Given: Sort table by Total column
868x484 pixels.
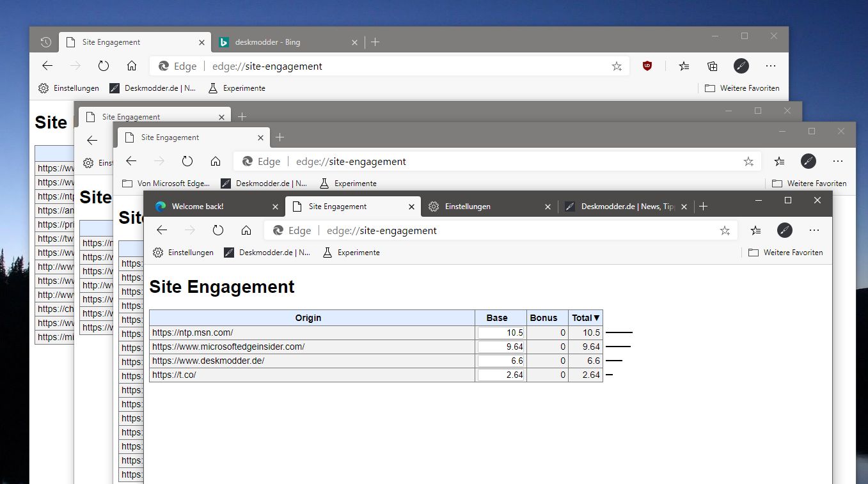Looking at the screenshot, I should coord(586,318).
